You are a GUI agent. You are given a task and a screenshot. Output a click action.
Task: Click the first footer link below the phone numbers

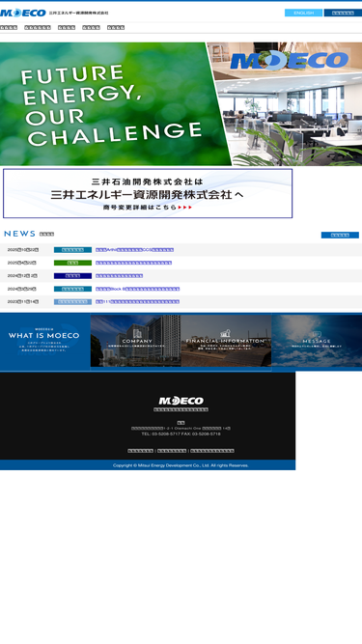tap(140, 451)
